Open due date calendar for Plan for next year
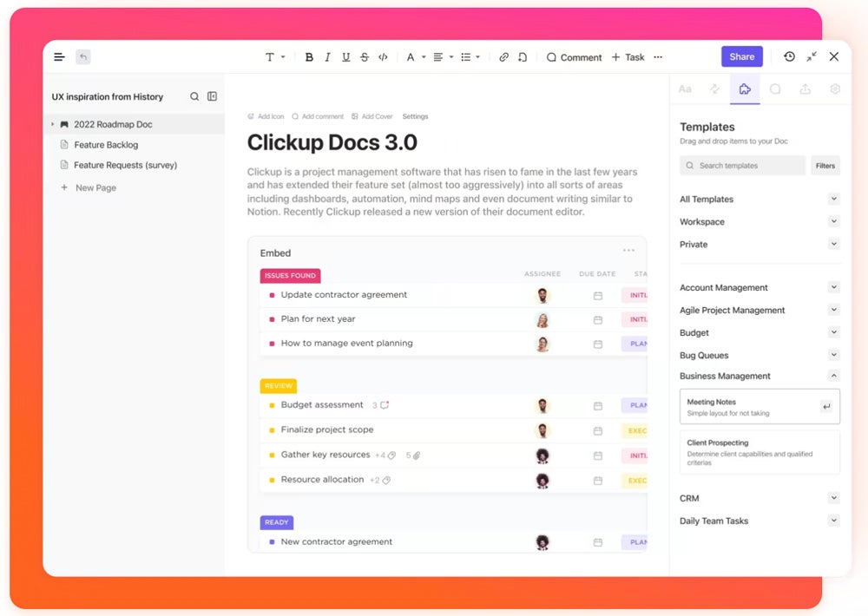868x616 pixels. (598, 320)
